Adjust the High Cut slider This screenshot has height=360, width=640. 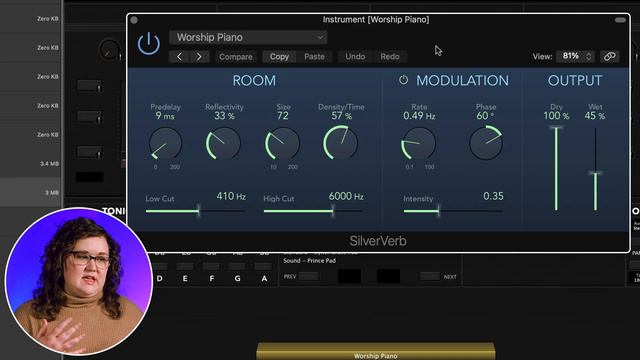pyautogui.click(x=313, y=211)
